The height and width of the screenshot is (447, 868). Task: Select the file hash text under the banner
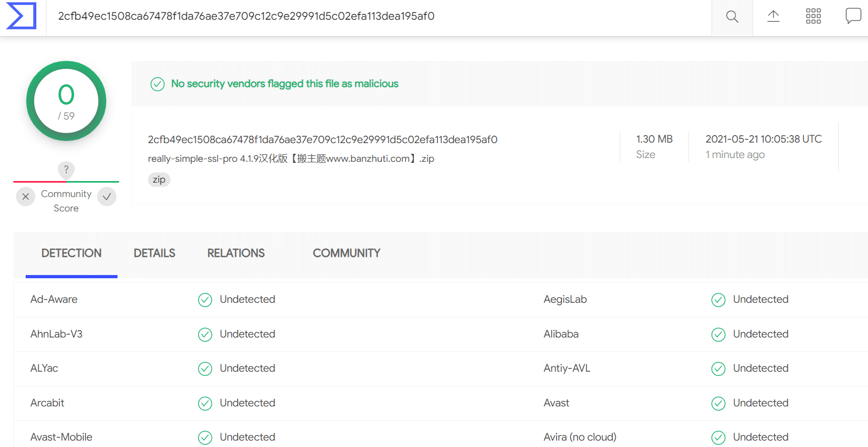[x=323, y=139]
